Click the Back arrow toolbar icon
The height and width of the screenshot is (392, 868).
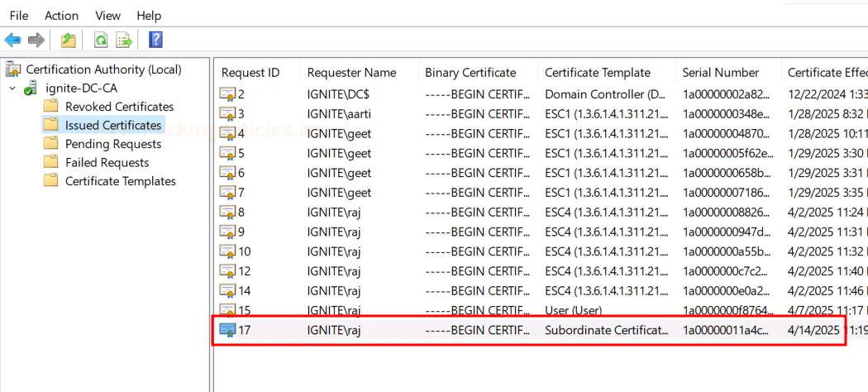(x=12, y=40)
